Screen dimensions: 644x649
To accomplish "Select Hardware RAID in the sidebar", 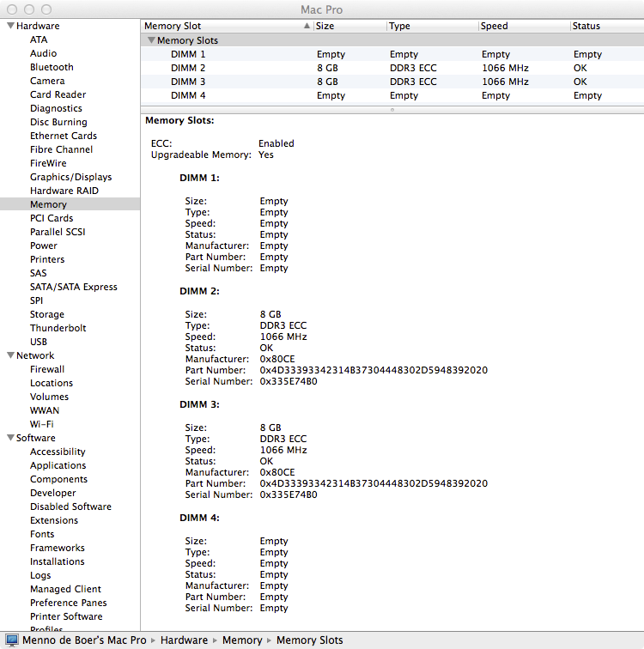I will [x=64, y=191].
